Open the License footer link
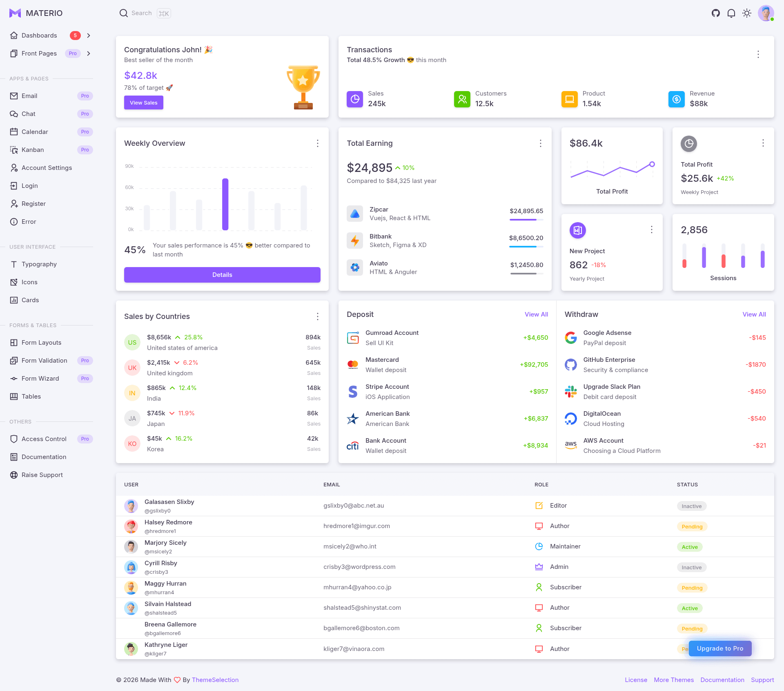The width and height of the screenshot is (784, 691). pos(636,680)
